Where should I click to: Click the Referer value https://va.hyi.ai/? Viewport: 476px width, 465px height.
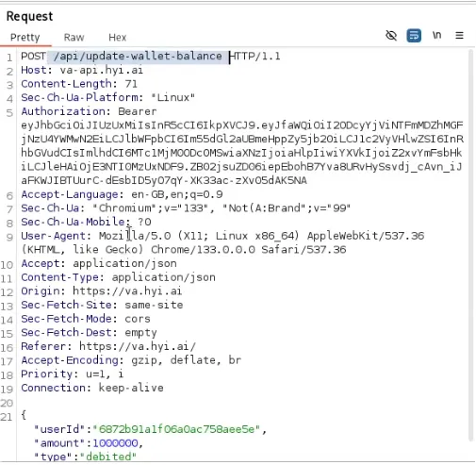click(x=138, y=346)
